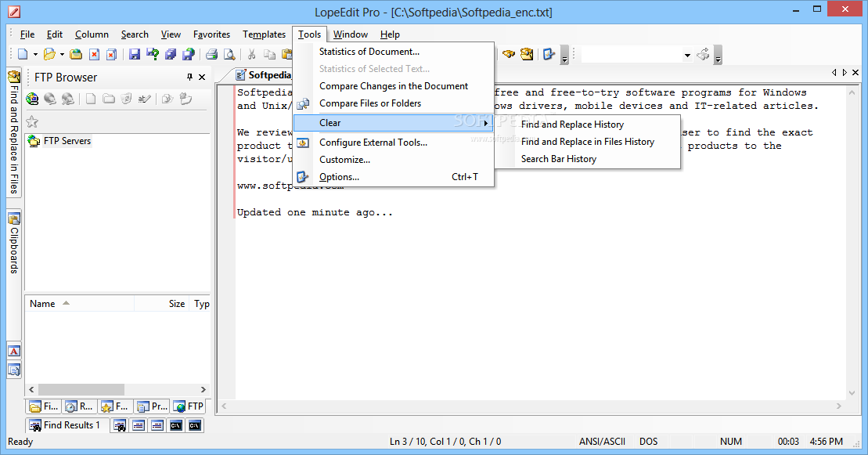This screenshot has height=455, width=868.
Task: Click the Save to FTP icon
Action: [189, 54]
